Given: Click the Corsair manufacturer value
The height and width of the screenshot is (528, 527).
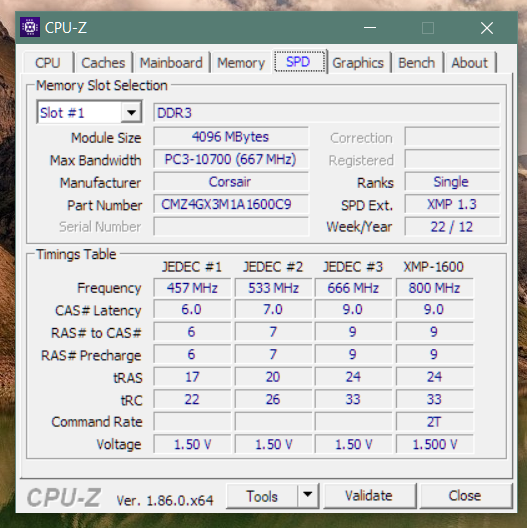Looking at the screenshot, I should pos(231,182).
